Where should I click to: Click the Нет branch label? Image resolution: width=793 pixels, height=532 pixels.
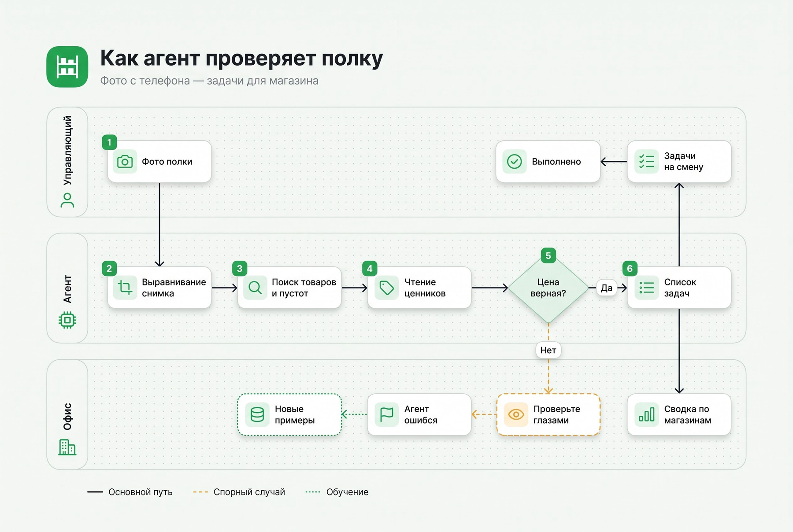point(548,350)
